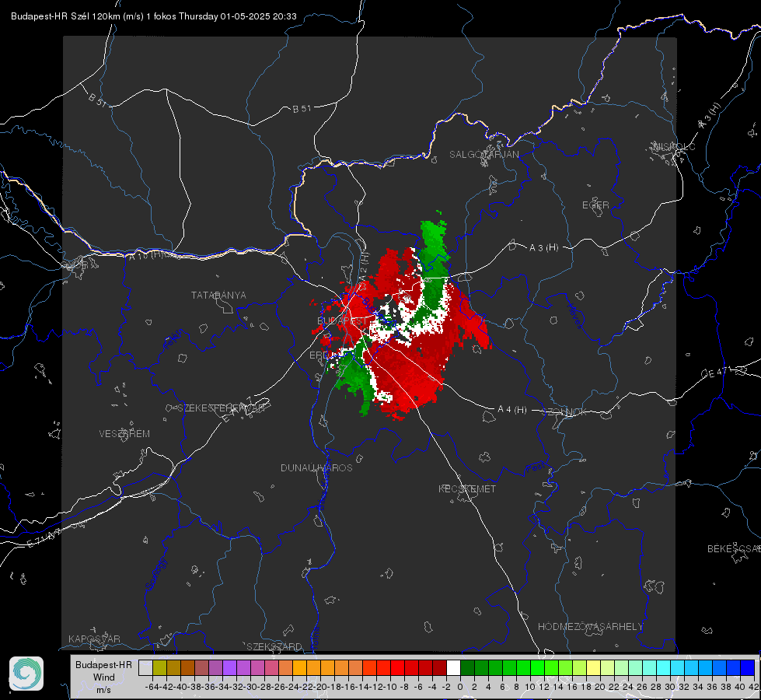The width and height of the screenshot is (761, 700).
Task: Click the white swatch between -2 and 0
Action: [x=453, y=667]
